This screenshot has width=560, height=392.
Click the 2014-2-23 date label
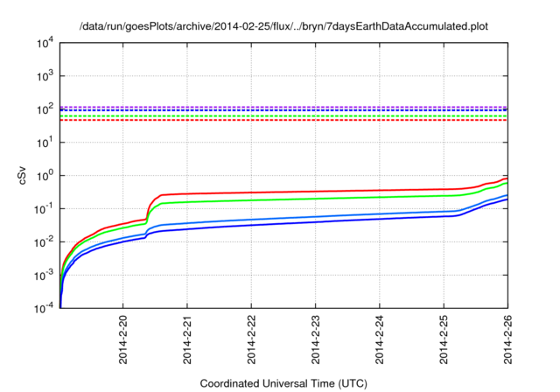click(x=316, y=339)
